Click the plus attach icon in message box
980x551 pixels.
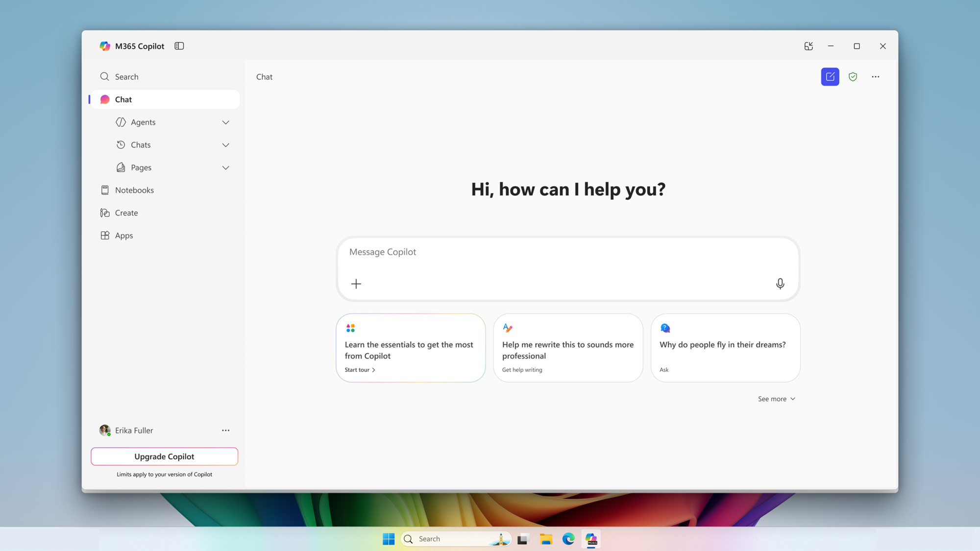(x=356, y=284)
